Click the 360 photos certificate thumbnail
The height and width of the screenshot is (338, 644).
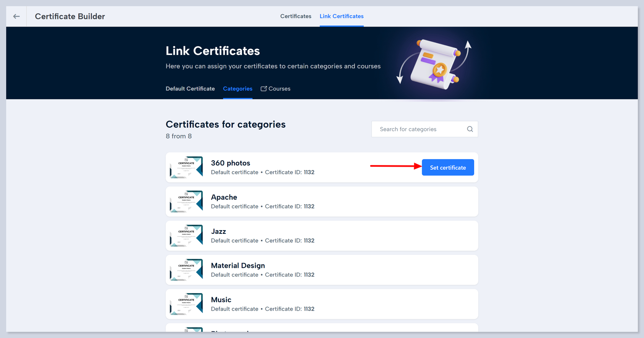coord(186,168)
